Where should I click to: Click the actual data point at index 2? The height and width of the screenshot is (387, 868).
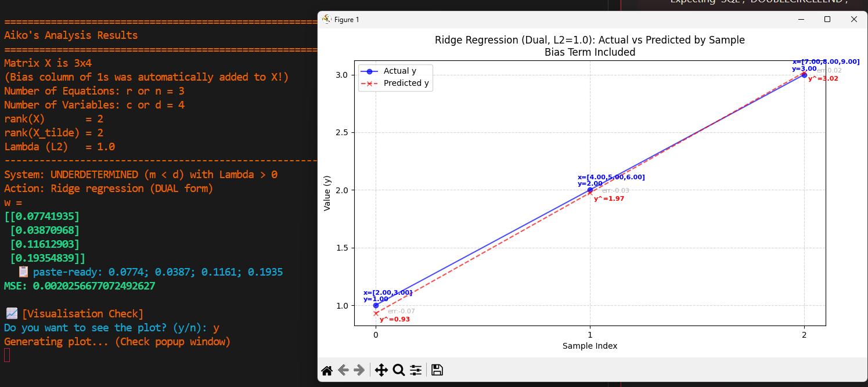(x=804, y=75)
